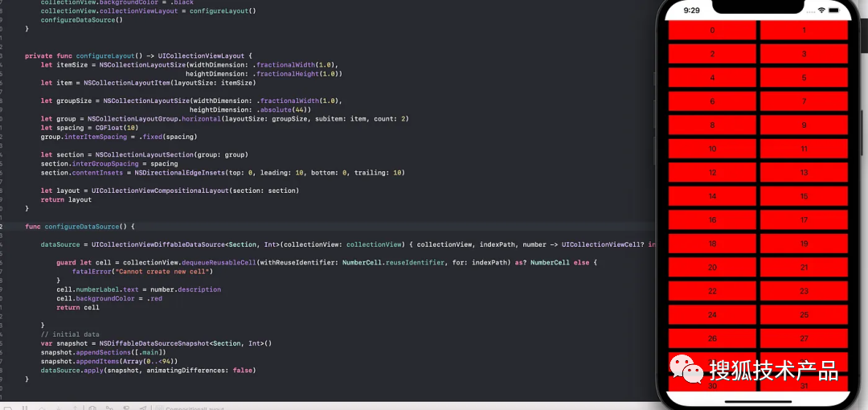The width and height of the screenshot is (868, 410).
Task: Click 'UICollectionViewDiffableDataSource' in the code
Action: coord(158,244)
